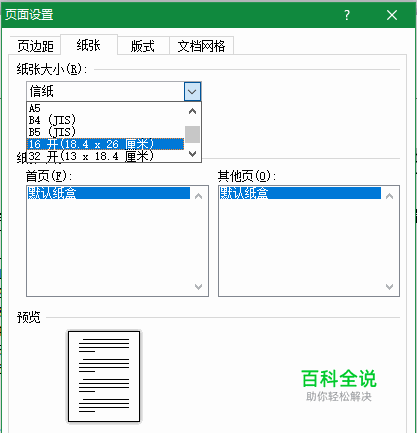The image size is (417, 433).
Task: Select 默认纸盒 in 其他页 list
Action: [x=300, y=193]
